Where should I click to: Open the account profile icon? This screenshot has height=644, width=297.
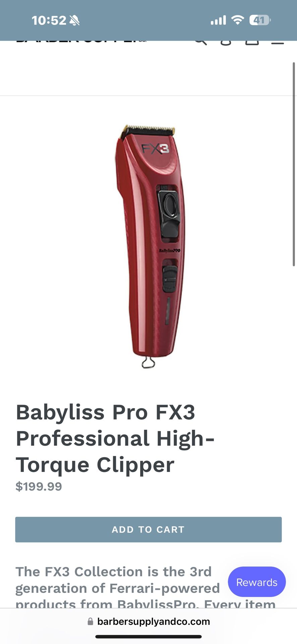pos(226,43)
